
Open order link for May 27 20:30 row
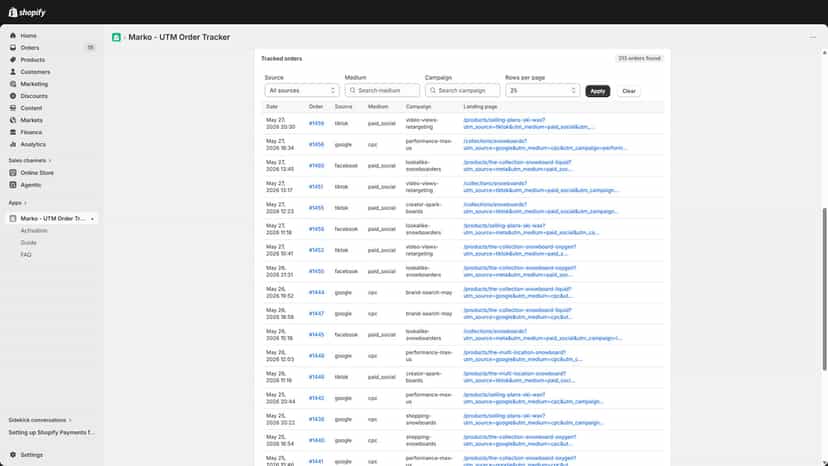coord(316,124)
